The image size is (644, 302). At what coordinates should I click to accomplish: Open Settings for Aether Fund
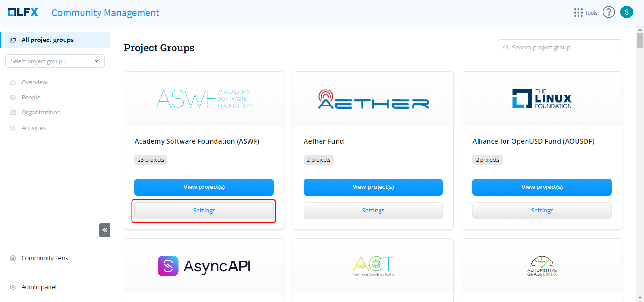(373, 211)
